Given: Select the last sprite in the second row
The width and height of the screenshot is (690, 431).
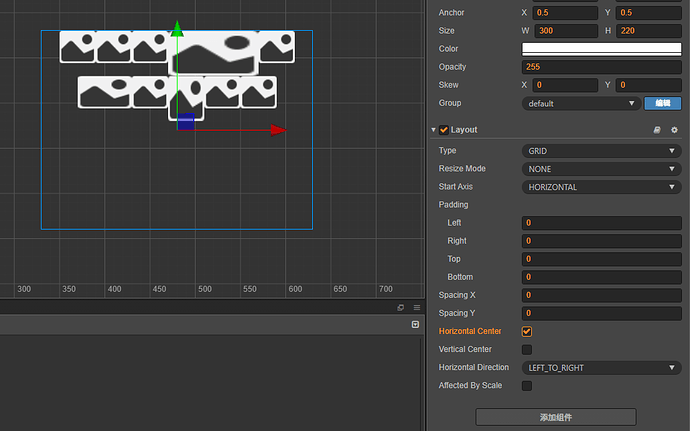Looking at the screenshot, I should tap(259, 92).
